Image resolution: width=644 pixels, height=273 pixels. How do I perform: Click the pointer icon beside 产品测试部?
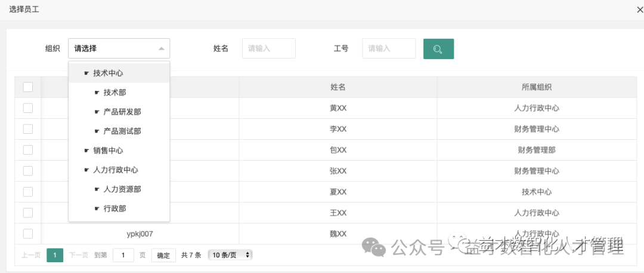pyautogui.click(x=97, y=131)
